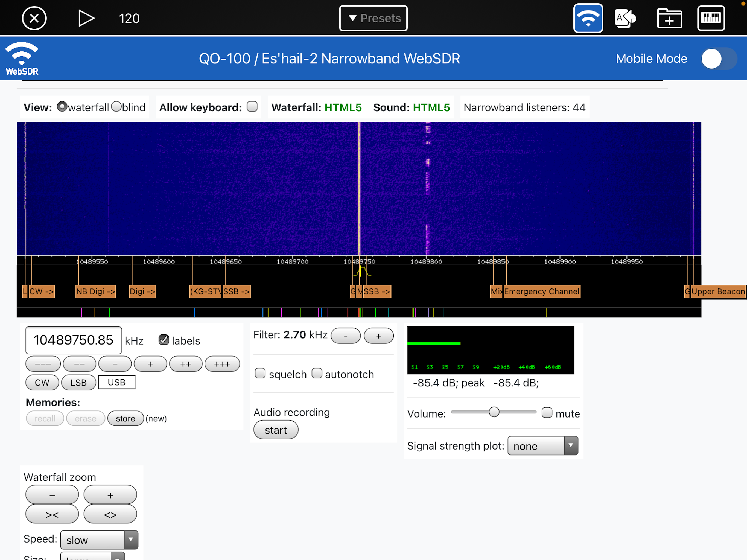The width and height of the screenshot is (747, 560).
Task: Enable the Allow keyboard checkbox
Action: click(x=252, y=107)
